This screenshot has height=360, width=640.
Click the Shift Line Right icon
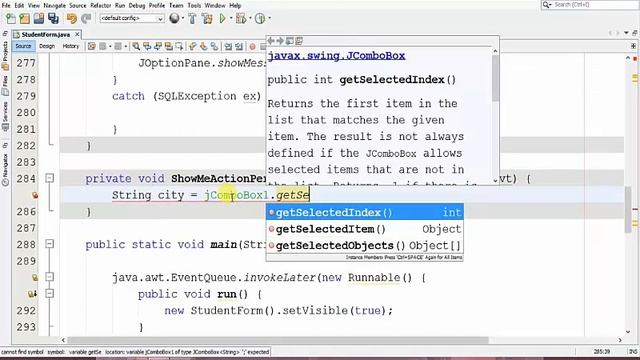(x=239, y=46)
